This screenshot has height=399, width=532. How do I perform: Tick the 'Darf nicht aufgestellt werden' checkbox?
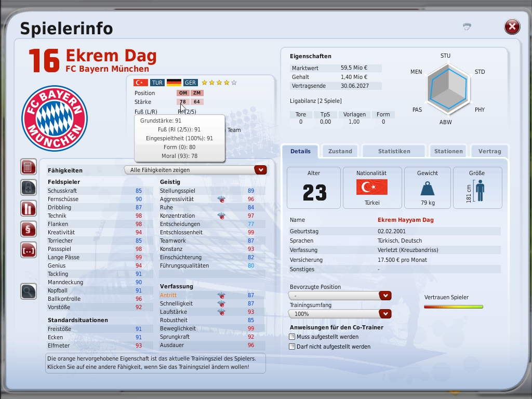[x=292, y=347]
